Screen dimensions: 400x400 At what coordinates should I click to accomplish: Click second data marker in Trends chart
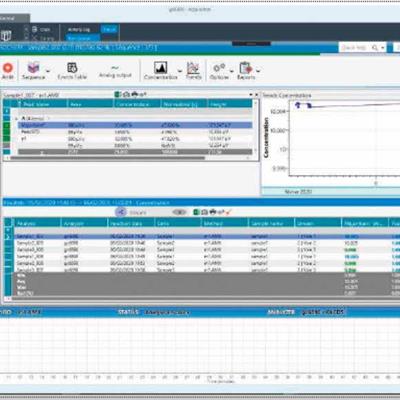point(309,106)
